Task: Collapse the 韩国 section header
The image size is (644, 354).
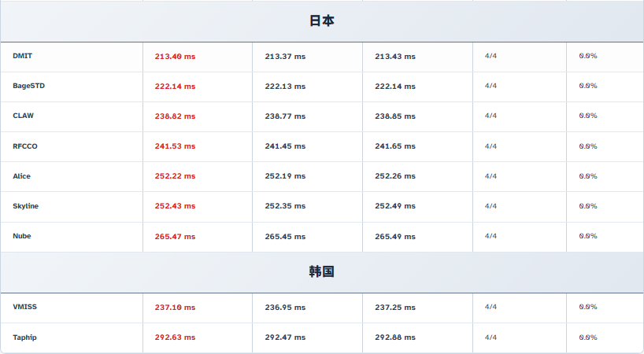Action: point(321,271)
